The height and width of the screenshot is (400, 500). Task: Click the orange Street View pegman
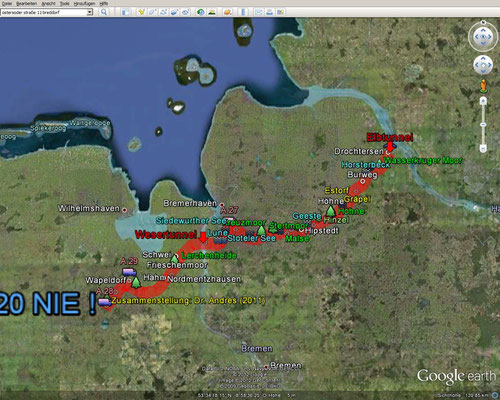tap(483, 86)
